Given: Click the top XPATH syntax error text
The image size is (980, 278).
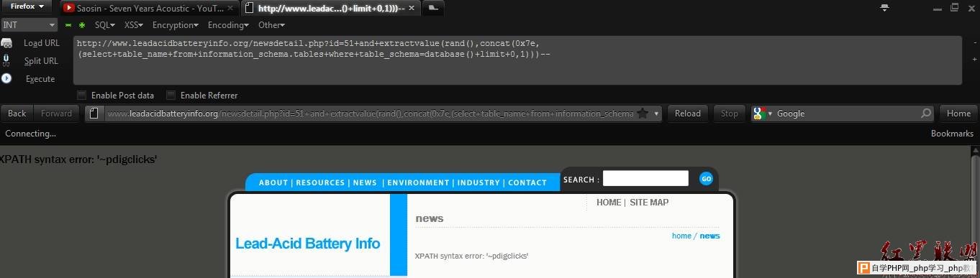Looking at the screenshot, I should [78, 159].
